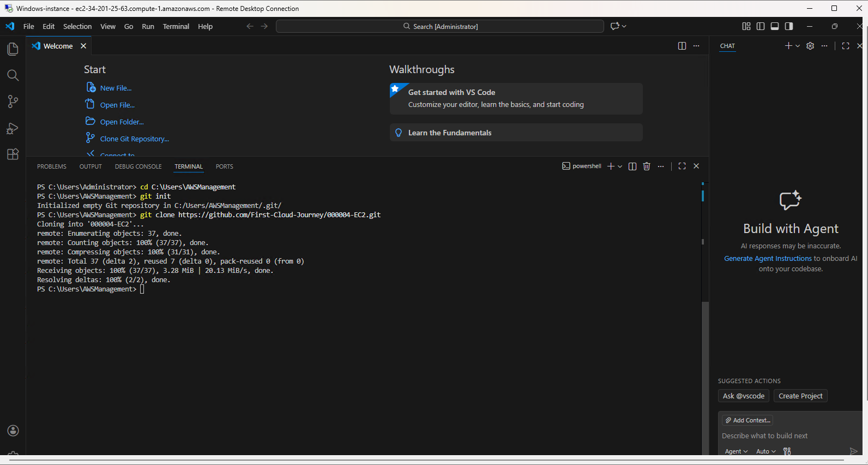
Task: Maximize the terminal panel size
Action: 682,166
